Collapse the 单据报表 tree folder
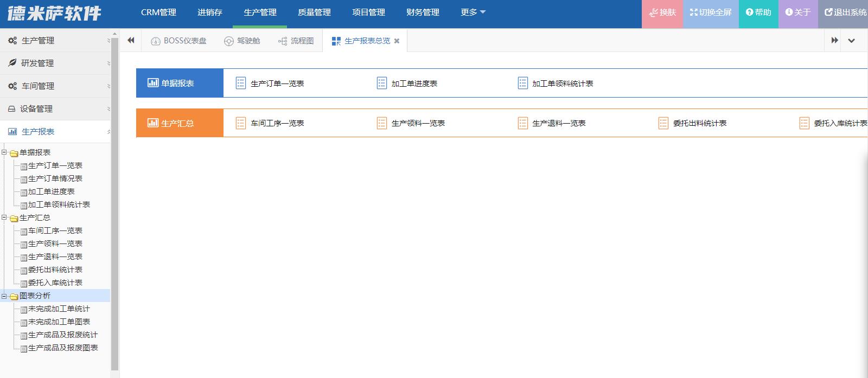 [x=4, y=152]
